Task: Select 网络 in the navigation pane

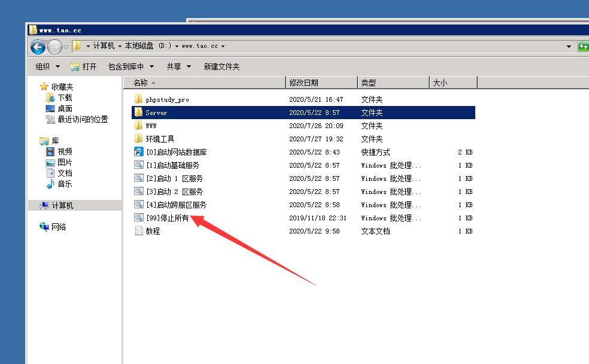Action: coord(59,227)
